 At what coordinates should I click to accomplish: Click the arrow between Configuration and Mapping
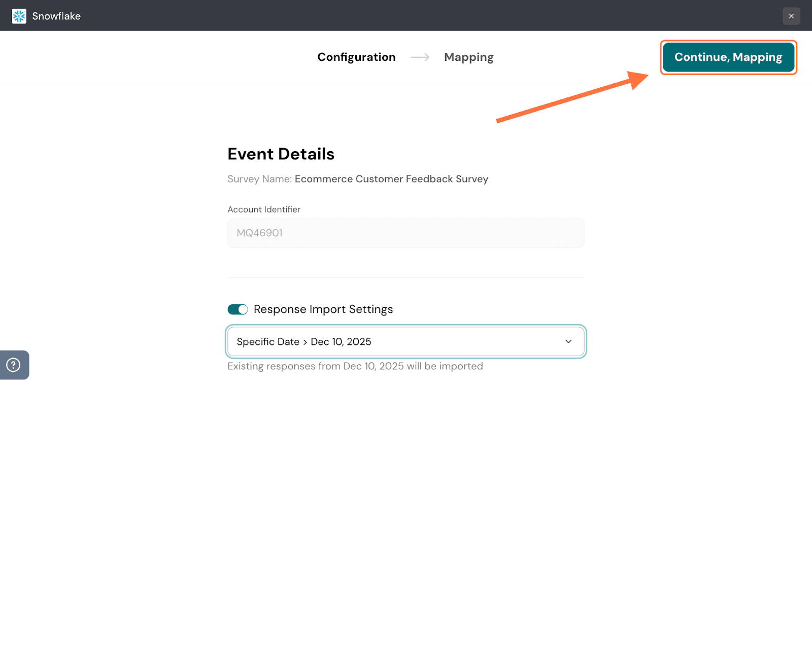[x=420, y=57]
